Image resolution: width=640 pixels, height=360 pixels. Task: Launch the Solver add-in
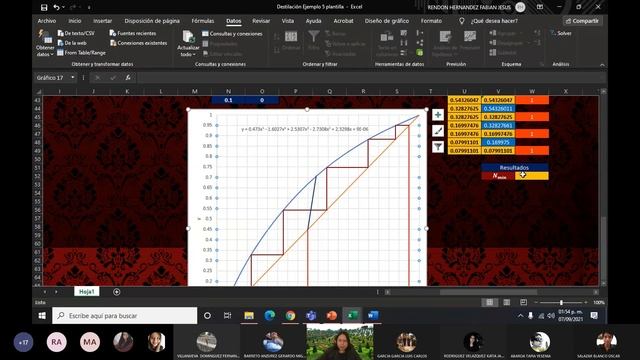(x=561, y=33)
